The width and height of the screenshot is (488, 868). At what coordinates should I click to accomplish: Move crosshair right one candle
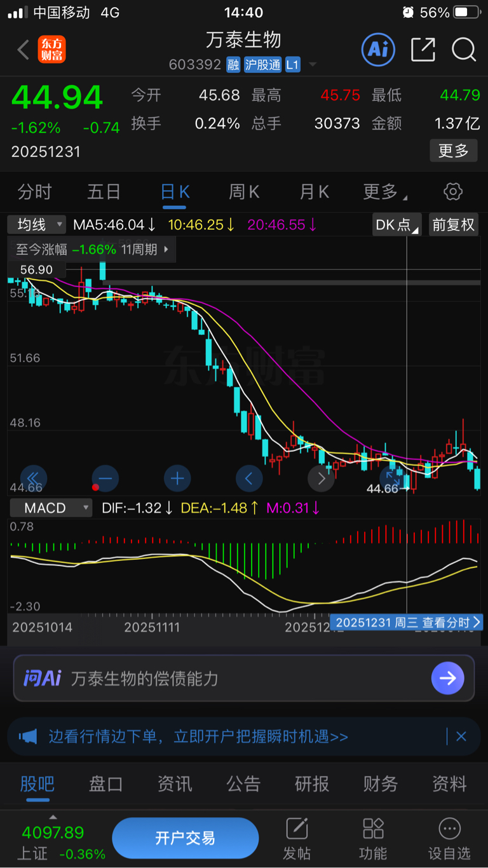click(x=321, y=478)
